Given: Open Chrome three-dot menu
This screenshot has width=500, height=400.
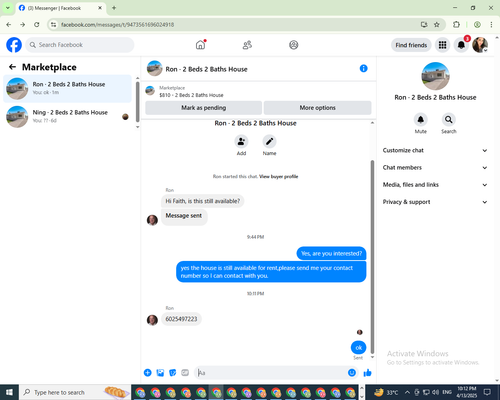Looking at the screenshot, I should point(491,24).
